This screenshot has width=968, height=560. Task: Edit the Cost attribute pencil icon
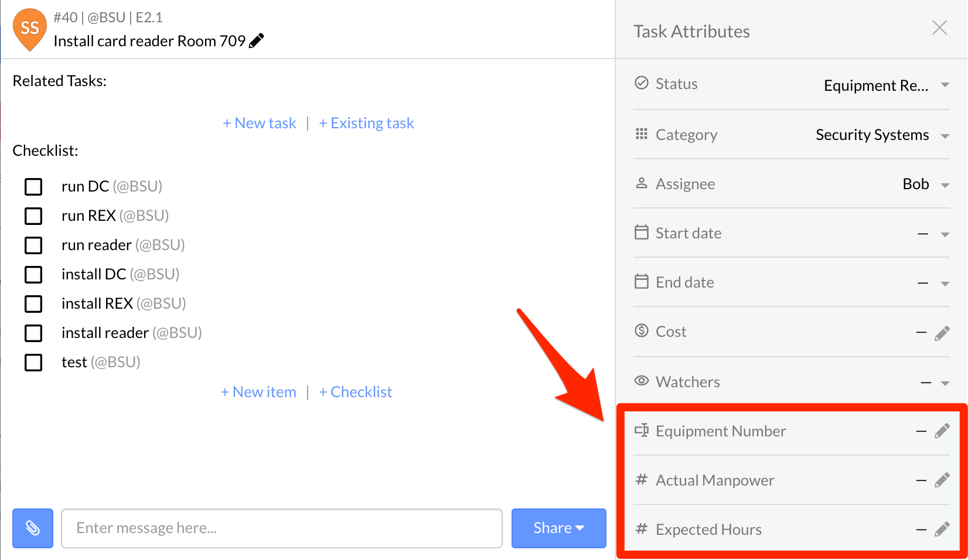pos(942,333)
